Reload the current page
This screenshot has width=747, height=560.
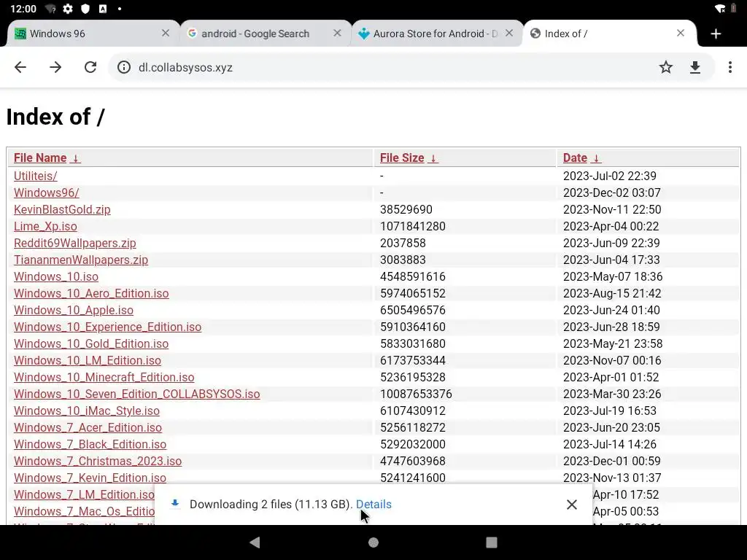90,67
